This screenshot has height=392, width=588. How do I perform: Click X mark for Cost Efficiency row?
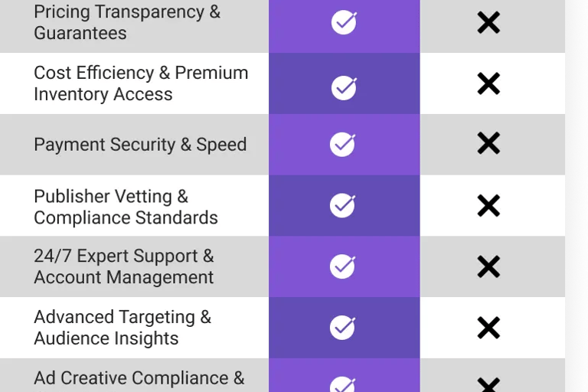point(488,83)
